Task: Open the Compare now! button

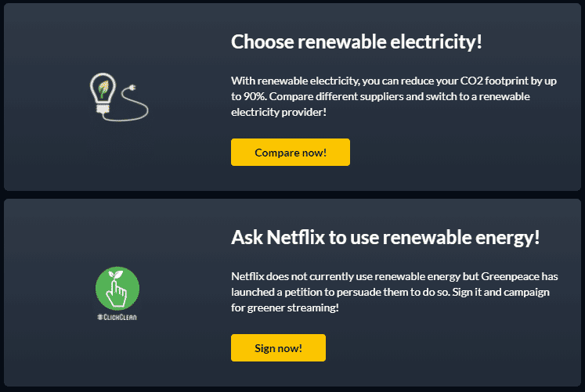Action: [291, 152]
